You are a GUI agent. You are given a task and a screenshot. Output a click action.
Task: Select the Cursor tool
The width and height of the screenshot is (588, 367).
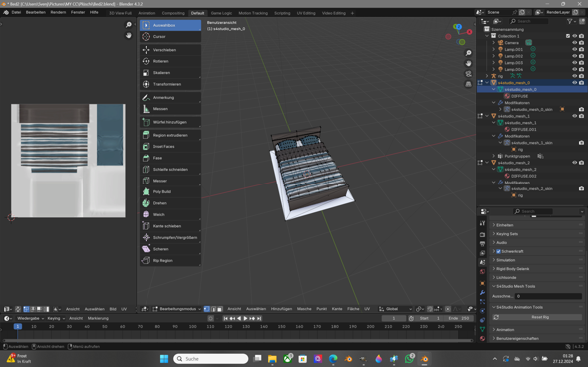170,36
